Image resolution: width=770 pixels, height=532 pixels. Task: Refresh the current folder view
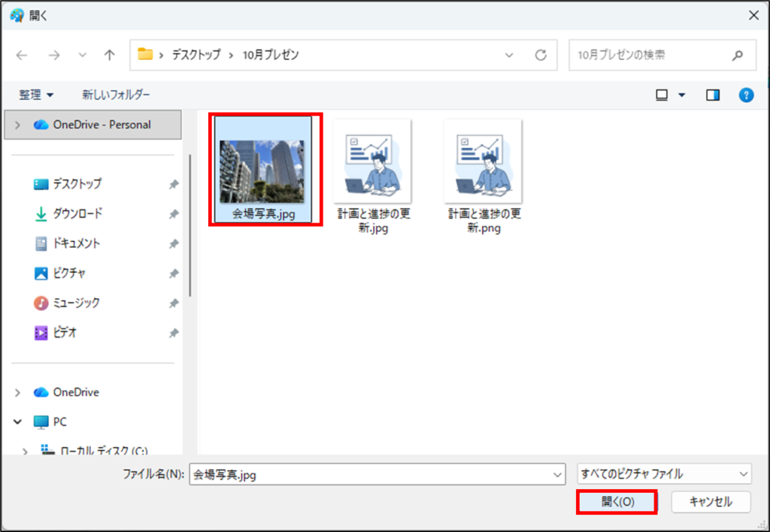pyautogui.click(x=540, y=55)
